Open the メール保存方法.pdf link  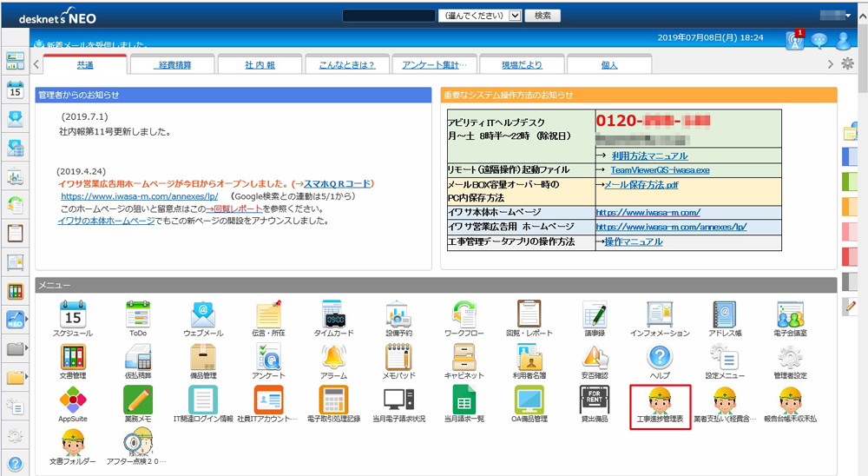641,184
